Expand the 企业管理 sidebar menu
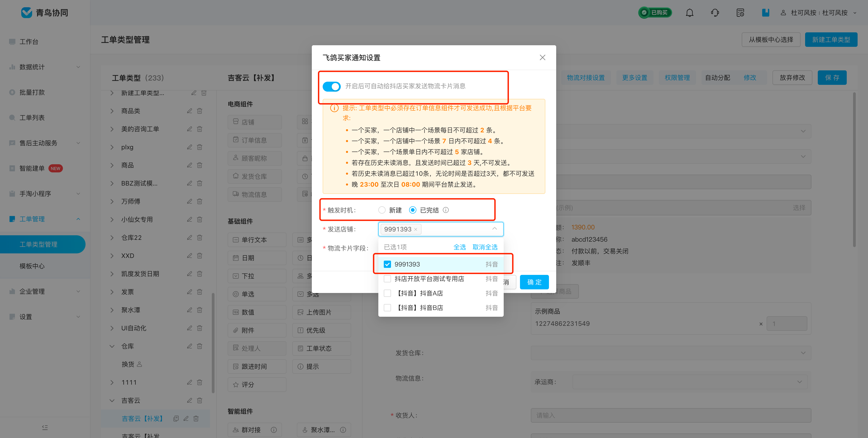The image size is (868, 438). pyautogui.click(x=78, y=291)
